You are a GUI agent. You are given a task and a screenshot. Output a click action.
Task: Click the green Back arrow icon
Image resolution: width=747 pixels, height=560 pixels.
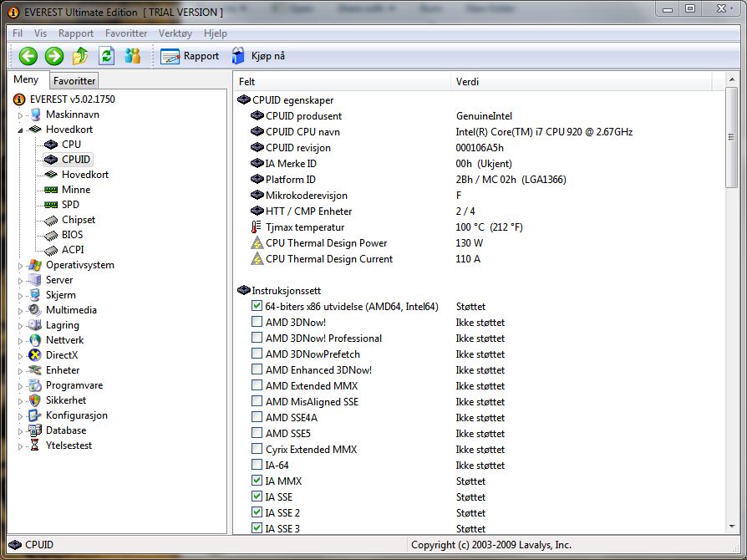[28, 56]
